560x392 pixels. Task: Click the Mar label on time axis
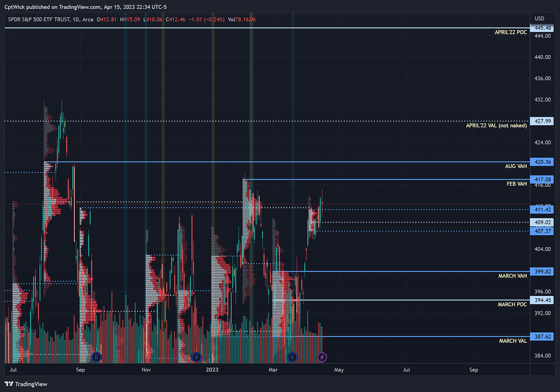click(x=273, y=370)
